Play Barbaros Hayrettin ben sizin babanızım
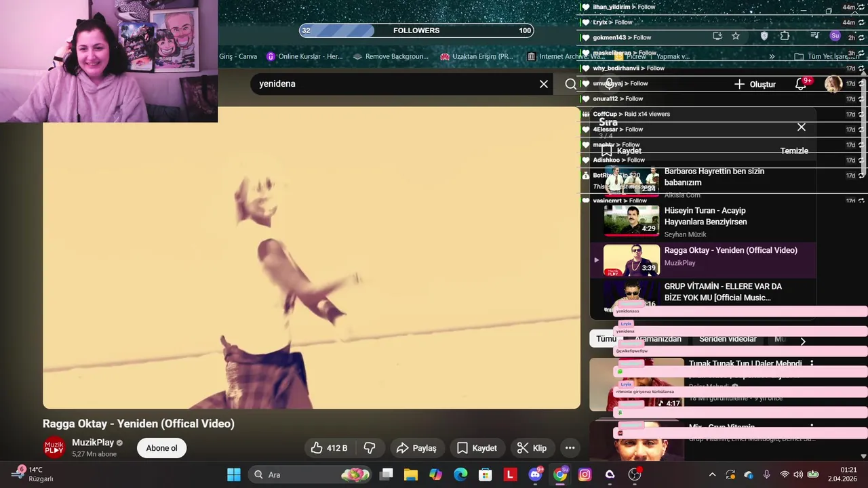The height and width of the screenshot is (488, 868). pyautogui.click(x=703, y=182)
